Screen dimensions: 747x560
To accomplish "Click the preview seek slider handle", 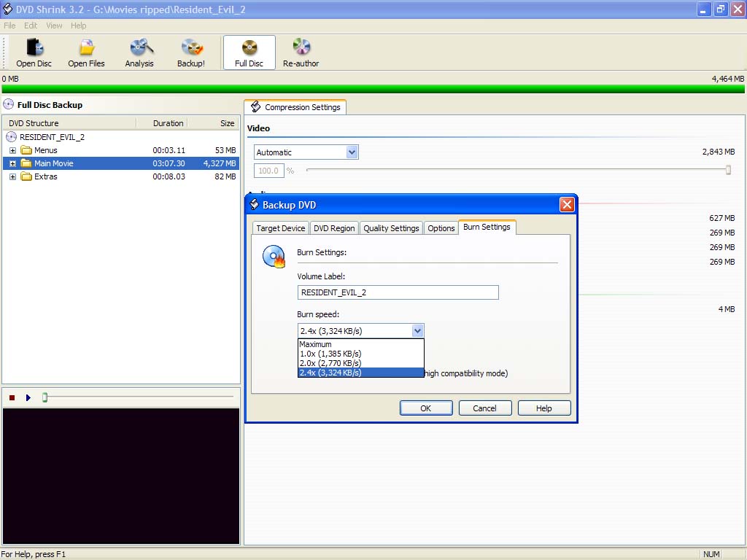I will coord(44,397).
